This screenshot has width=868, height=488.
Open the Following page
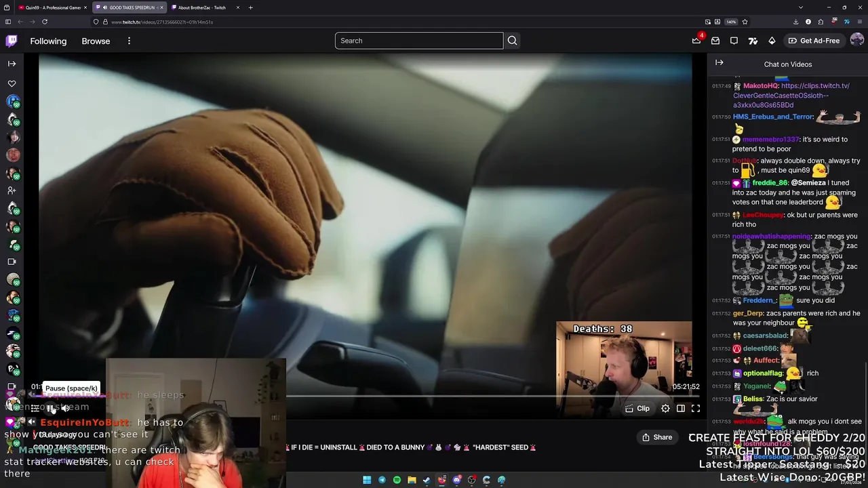pos(48,41)
